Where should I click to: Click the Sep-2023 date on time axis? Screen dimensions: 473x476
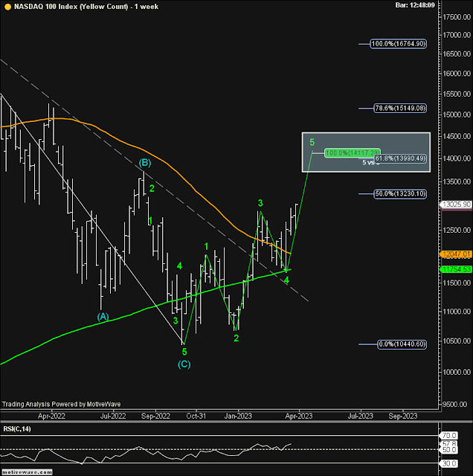403,416
